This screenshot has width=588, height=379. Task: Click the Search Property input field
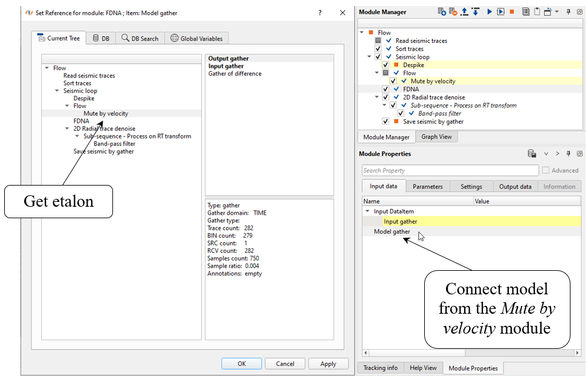(x=450, y=170)
